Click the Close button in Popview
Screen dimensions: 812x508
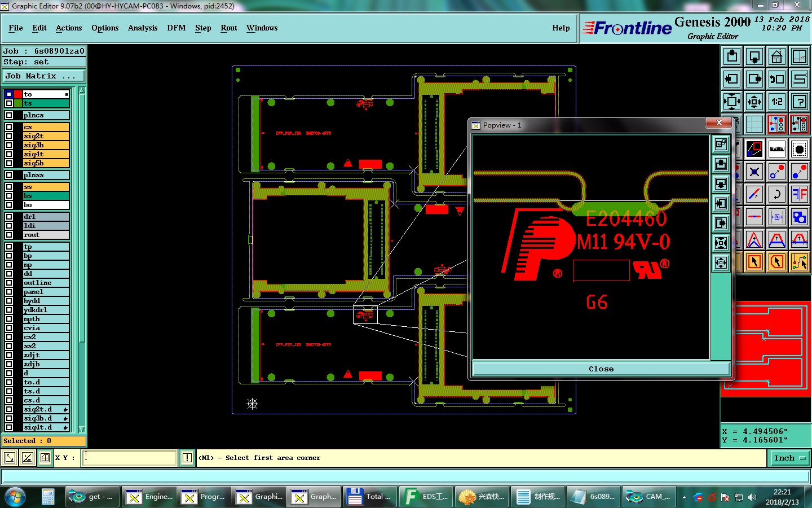pos(601,369)
